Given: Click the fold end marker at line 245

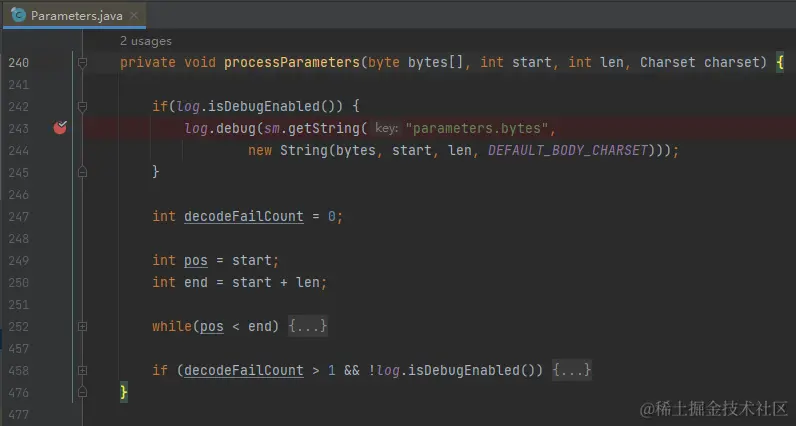Looking at the screenshot, I should pyautogui.click(x=82, y=172).
